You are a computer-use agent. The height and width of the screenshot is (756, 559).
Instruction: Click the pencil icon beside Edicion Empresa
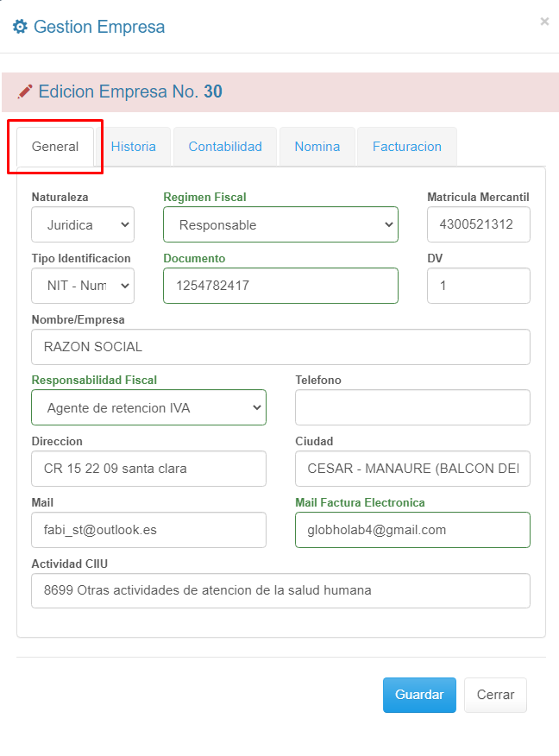coord(25,91)
